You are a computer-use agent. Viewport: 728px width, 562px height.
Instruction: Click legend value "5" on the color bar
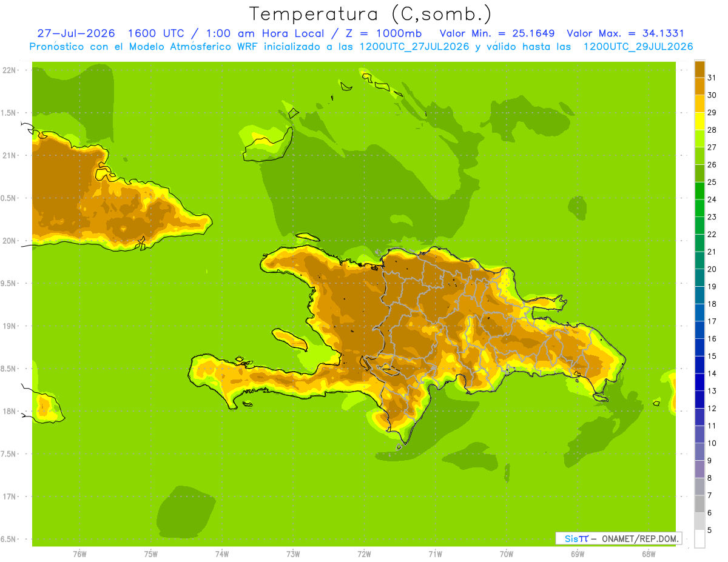(x=710, y=530)
